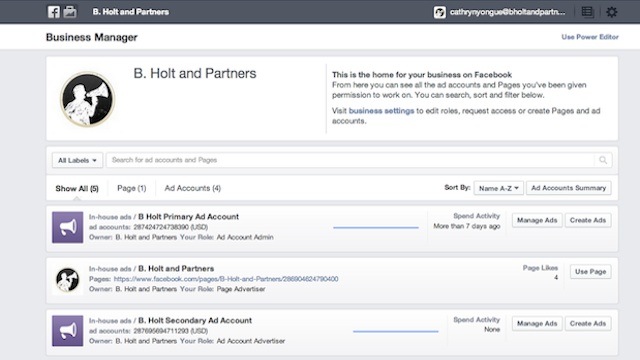The height and width of the screenshot is (360, 640).
Task: Click the user avatar in top bar
Action: [440, 12]
